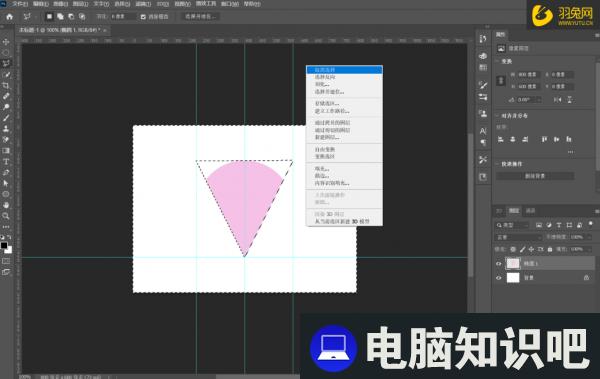Hide the background layer with eye icon
600x379 pixels.
point(499,278)
